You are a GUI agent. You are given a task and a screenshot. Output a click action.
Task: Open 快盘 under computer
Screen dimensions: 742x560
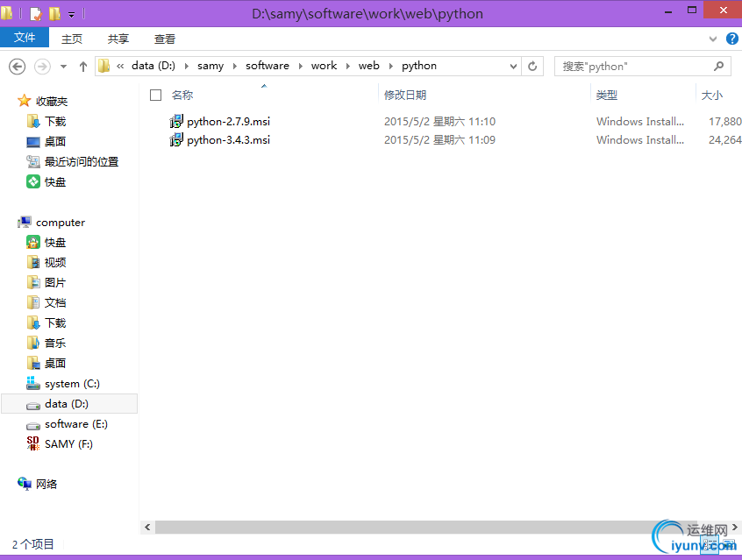pos(55,243)
